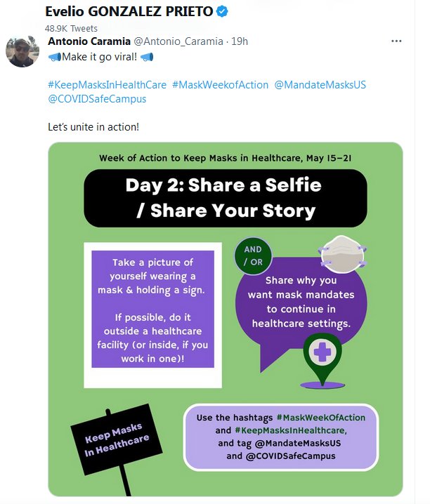Click the "Day 2: Share a Selfie" black banner

[225, 197]
